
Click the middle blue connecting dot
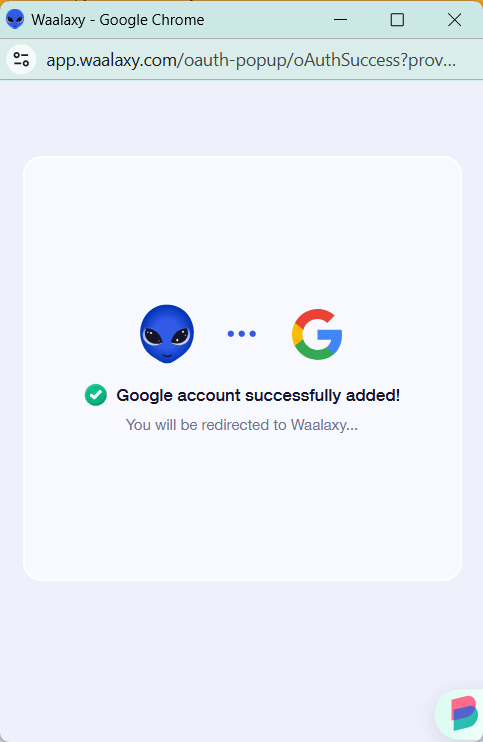pos(242,334)
